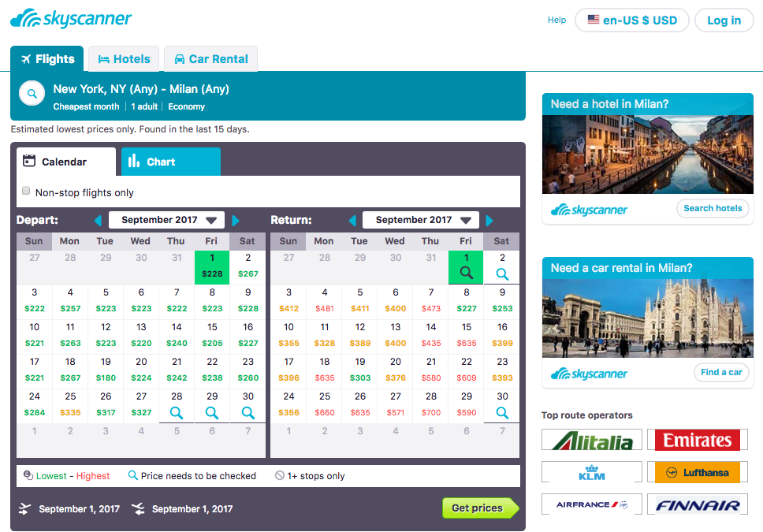The width and height of the screenshot is (763, 532).
Task: Open the Return month dropdown
Action: (x=420, y=219)
